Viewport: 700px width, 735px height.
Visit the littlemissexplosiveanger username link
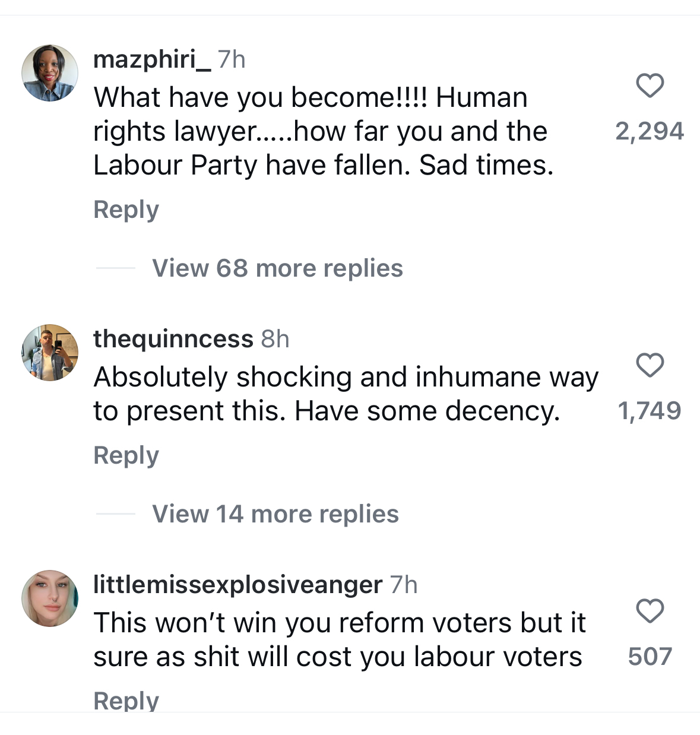click(237, 585)
